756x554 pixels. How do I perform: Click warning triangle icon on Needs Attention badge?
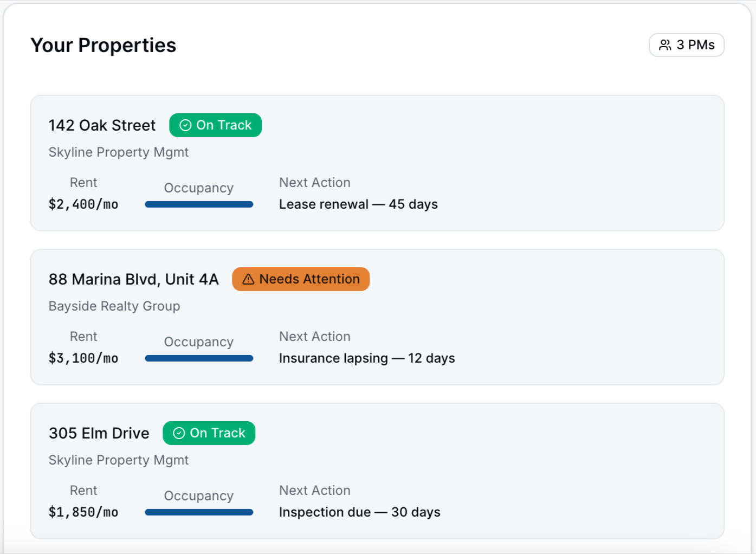248,279
